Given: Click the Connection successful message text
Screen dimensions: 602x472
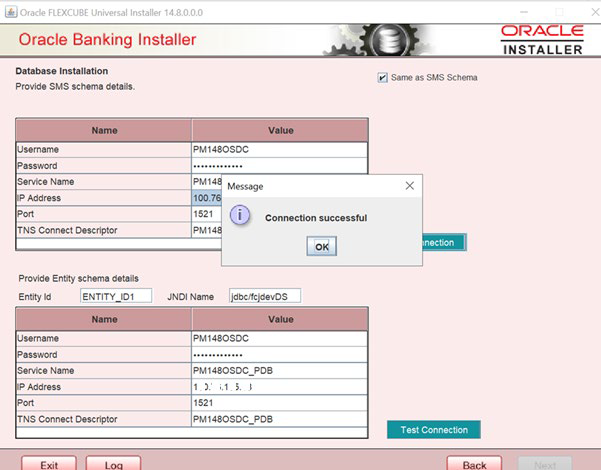Looking at the screenshot, I should pyautogui.click(x=316, y=218).
